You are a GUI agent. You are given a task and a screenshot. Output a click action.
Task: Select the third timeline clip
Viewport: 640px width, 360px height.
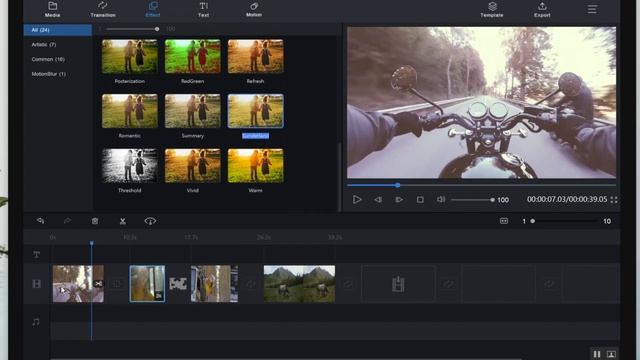214,284
